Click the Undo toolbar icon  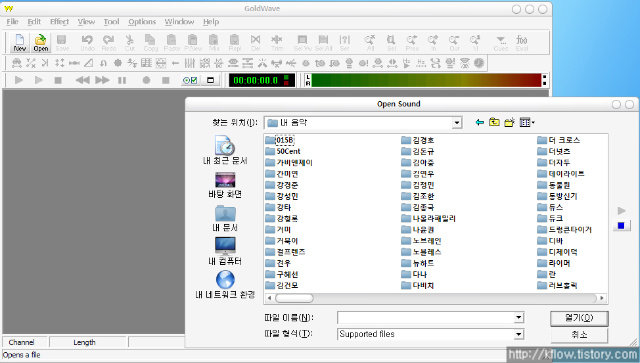pos(87,43)
